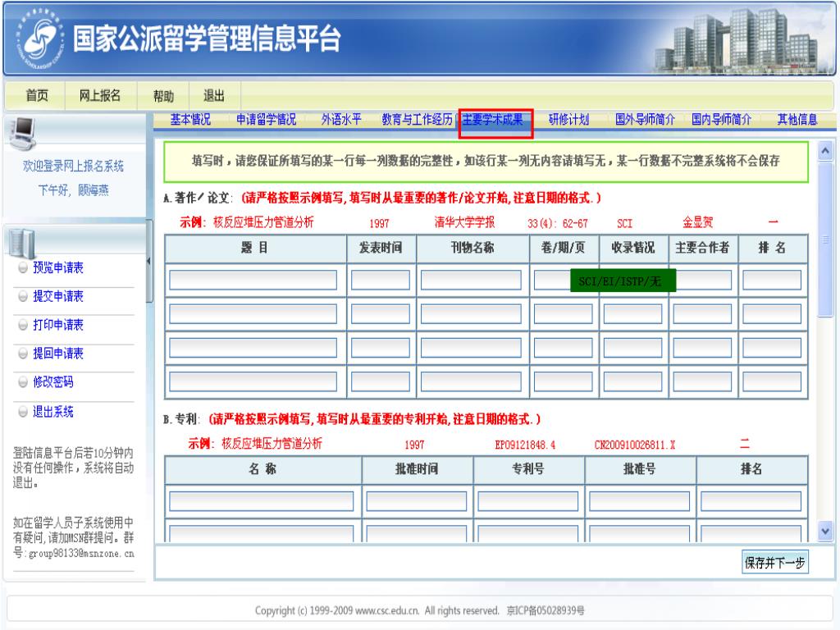The height and width of the screenshot is (630, 840).
Task: Click bullet icon beside 打印申请表
Action: 23,325
